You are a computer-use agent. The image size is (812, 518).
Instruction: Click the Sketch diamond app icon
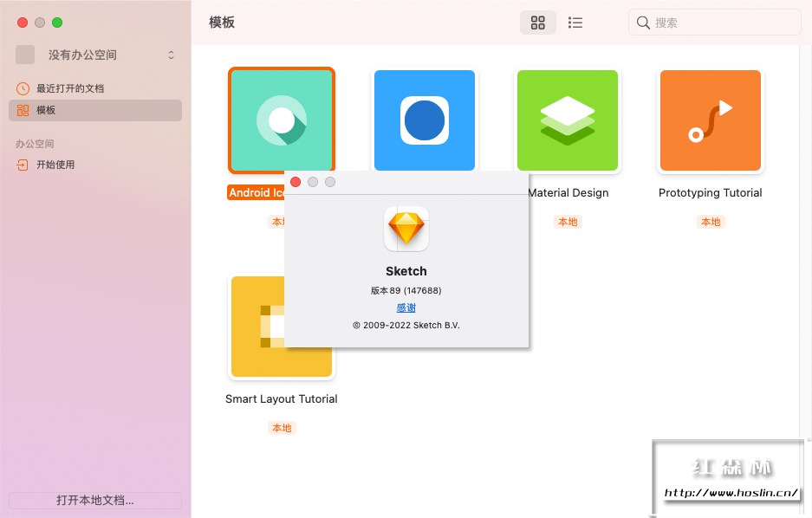click(x=406, y=229)
